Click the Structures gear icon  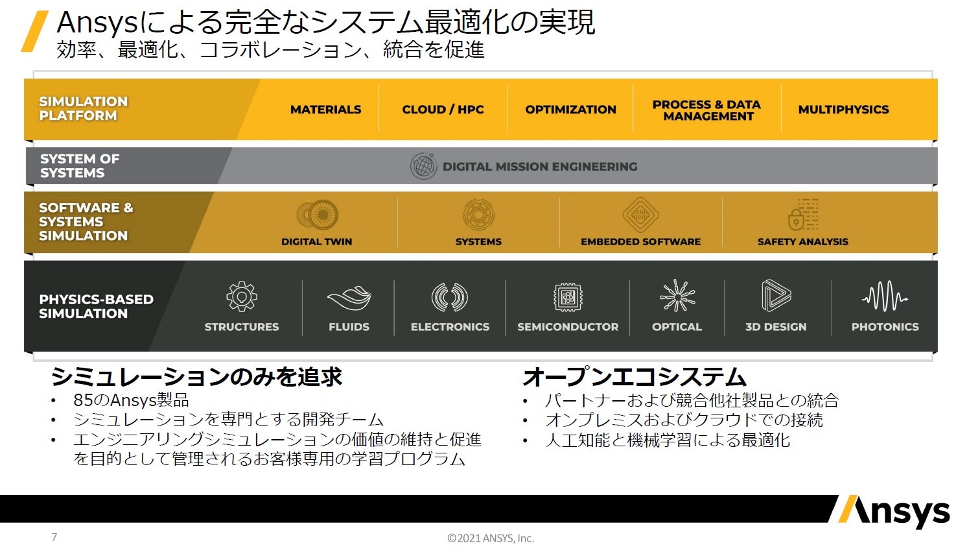(242, 297)
